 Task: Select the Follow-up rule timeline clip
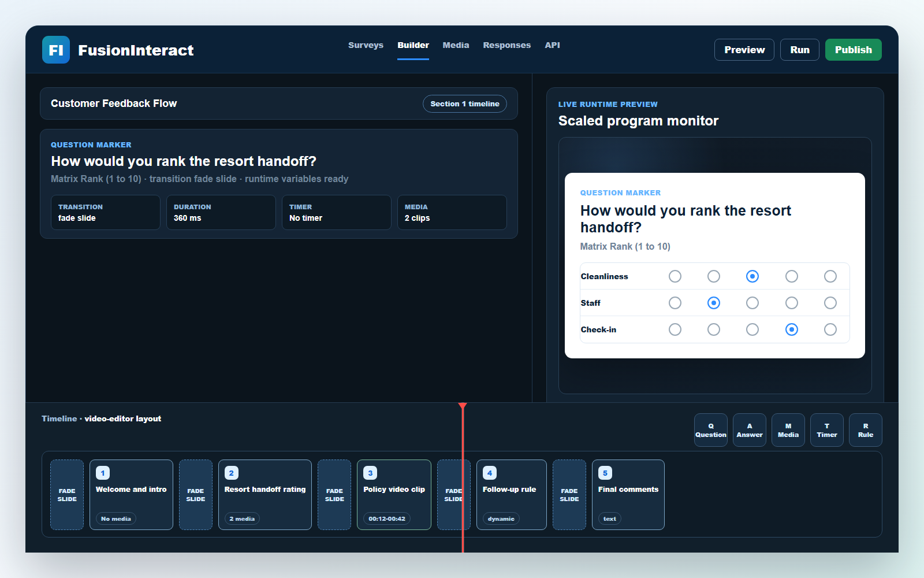coord(512,495)
